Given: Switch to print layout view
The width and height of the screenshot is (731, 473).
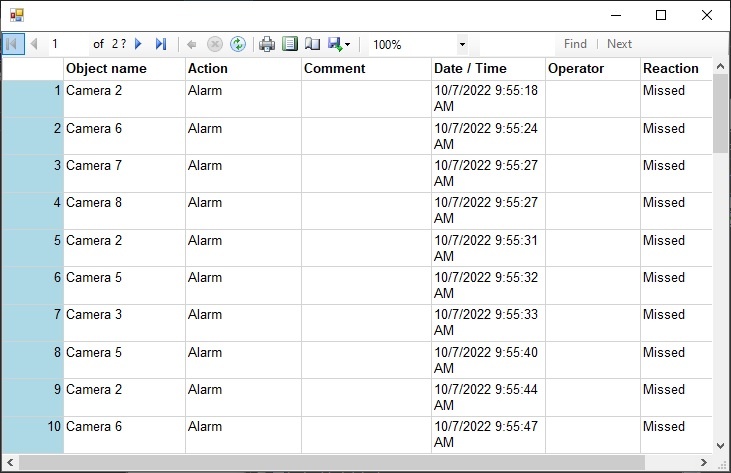Looking at the screenshot, I should (x=290, y=44).
